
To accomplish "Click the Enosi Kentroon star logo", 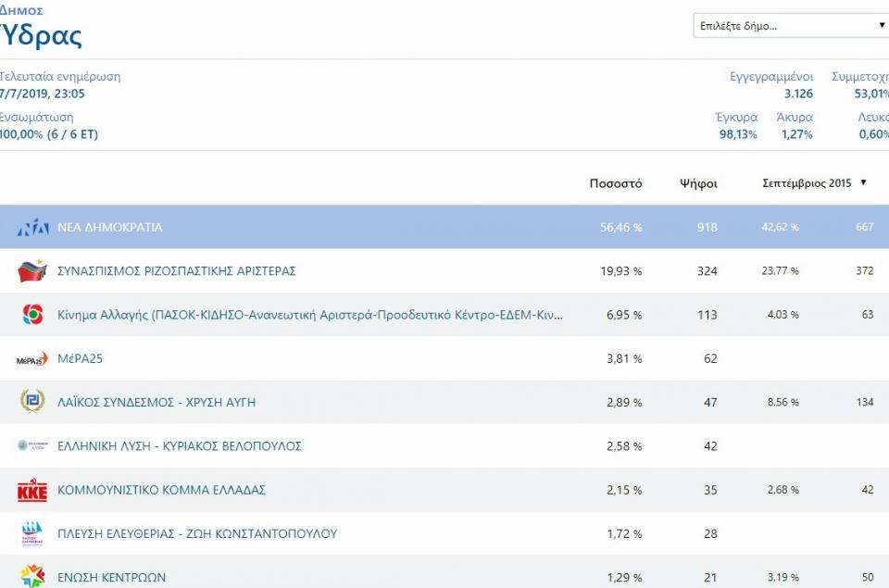I will coord(32,576).
